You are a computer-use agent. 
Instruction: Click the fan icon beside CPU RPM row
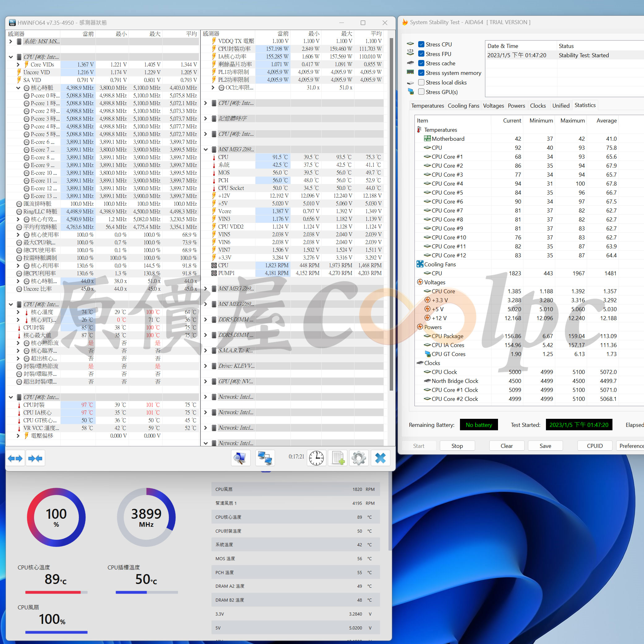coord(214,265)
